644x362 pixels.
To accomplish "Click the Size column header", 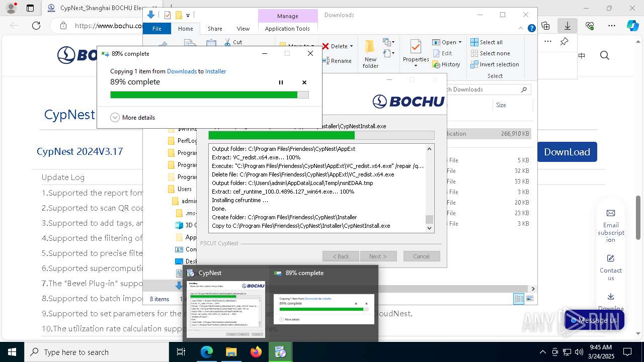I will click(513, 105).
